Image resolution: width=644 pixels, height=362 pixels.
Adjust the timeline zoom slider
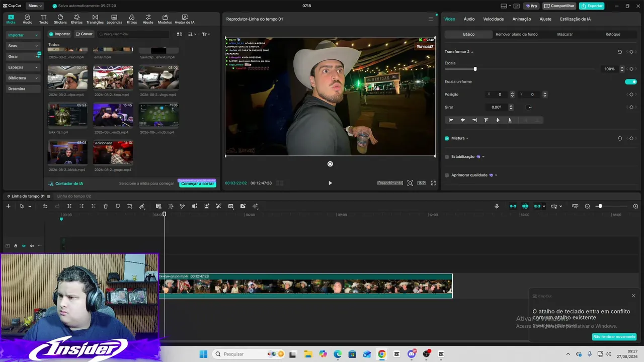612,206
